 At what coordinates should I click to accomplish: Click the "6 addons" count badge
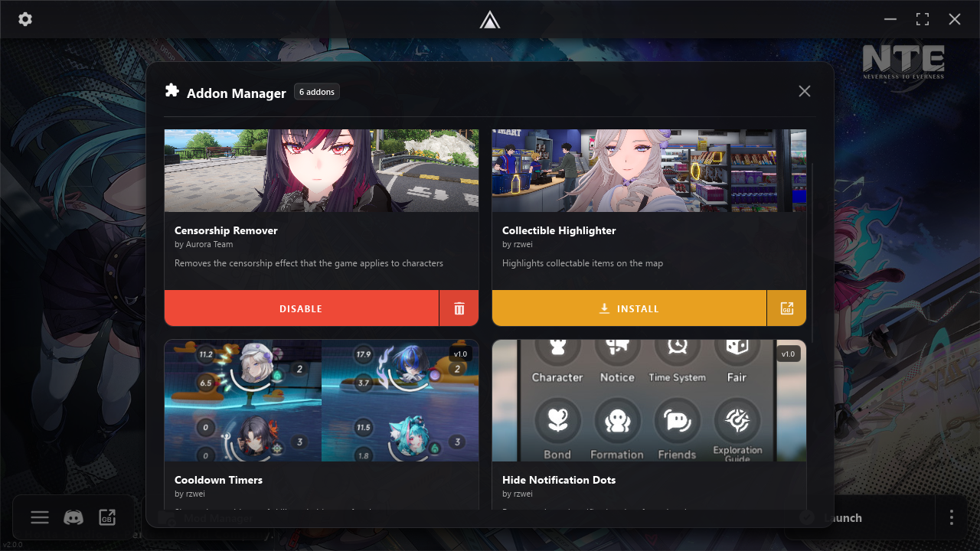coord(317,92)
